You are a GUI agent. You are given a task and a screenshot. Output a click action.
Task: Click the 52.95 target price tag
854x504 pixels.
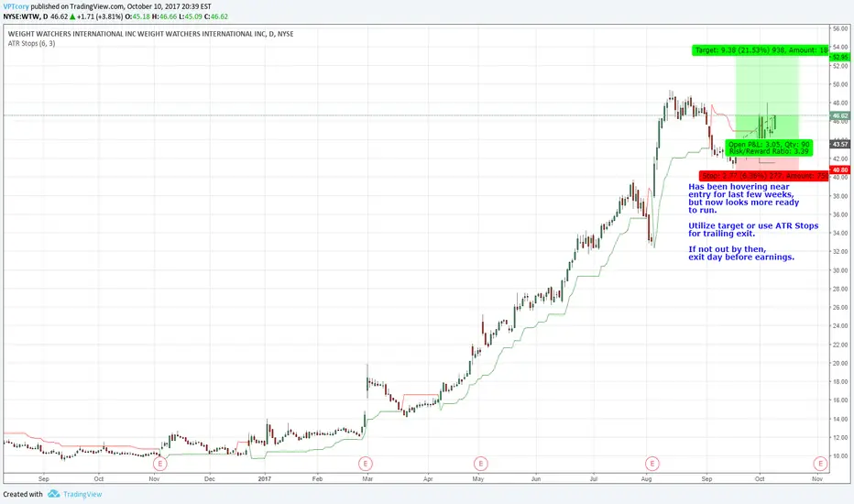[840, 57]
